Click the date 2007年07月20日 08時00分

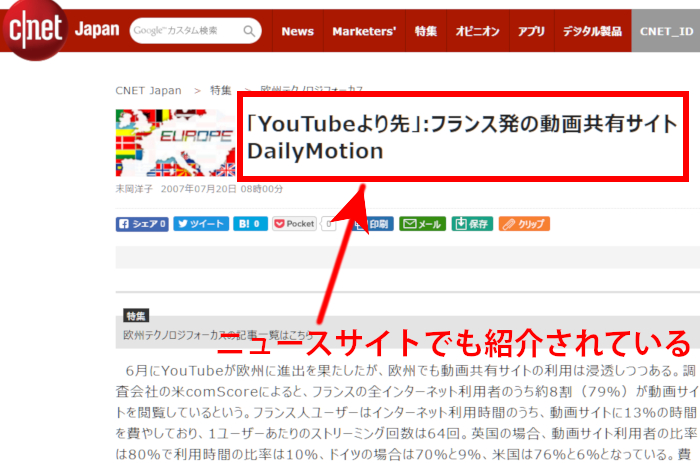pyautogui.click(x=222, y=189)
